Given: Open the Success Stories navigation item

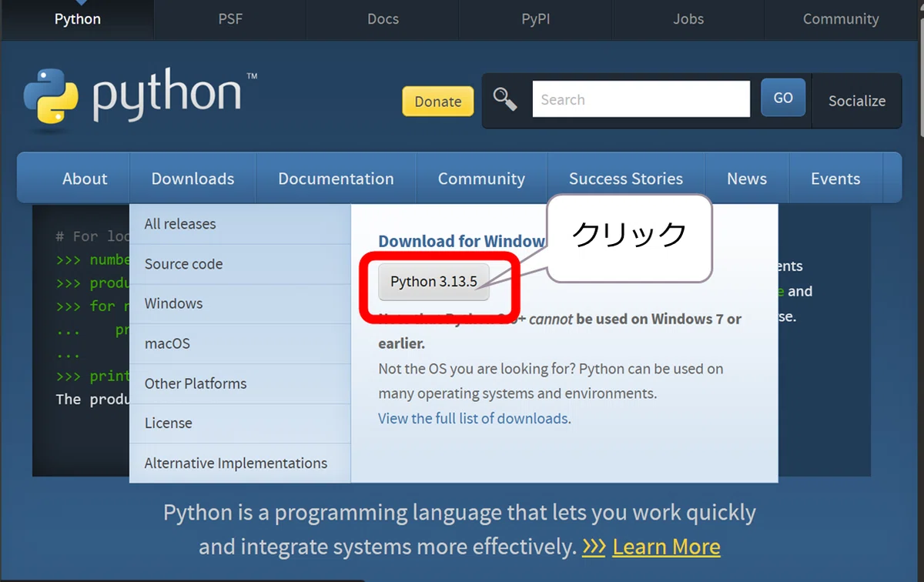Looking at the screenshot, I should coord(625,179).
